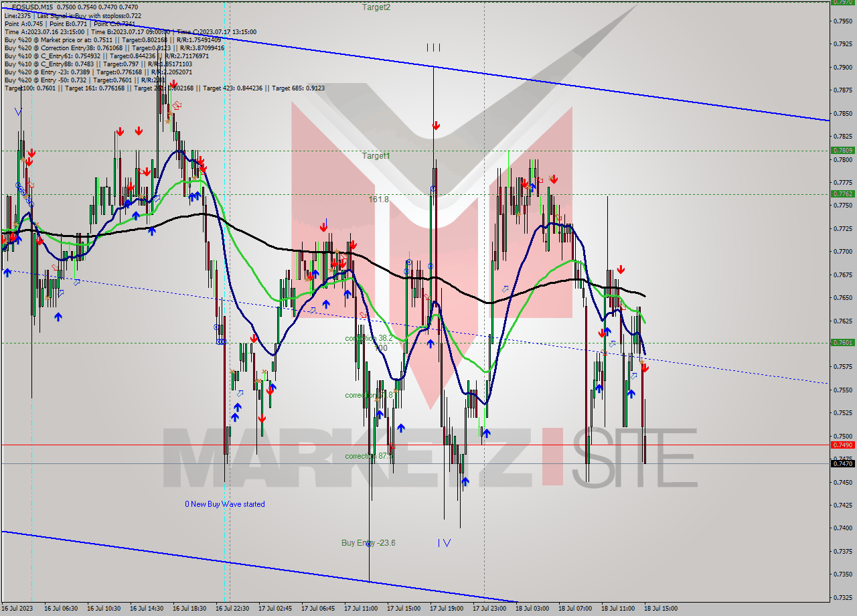Click the 'Target100: 0.7601' targets summary line
857x616 pixels.
[x=165, y=88]
